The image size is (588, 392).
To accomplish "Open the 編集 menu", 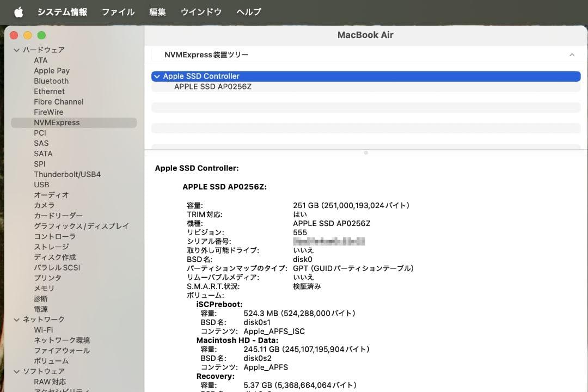I will (157, 11).
